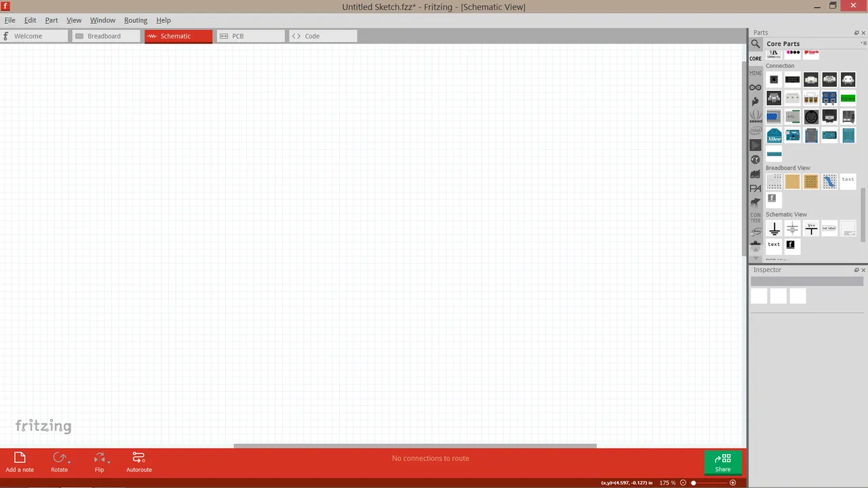Open the Seeed parts bin
Screen dimensions: 868x488
coord(755,116)
